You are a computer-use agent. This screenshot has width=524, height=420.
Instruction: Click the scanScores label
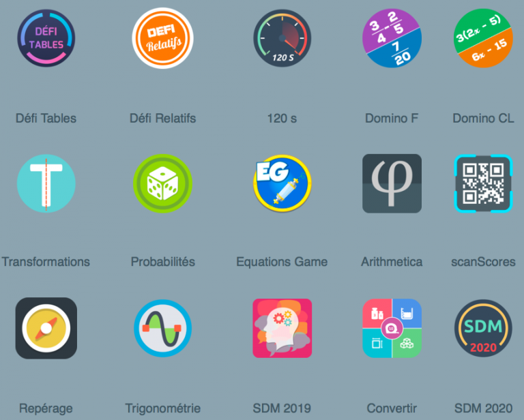483,262
